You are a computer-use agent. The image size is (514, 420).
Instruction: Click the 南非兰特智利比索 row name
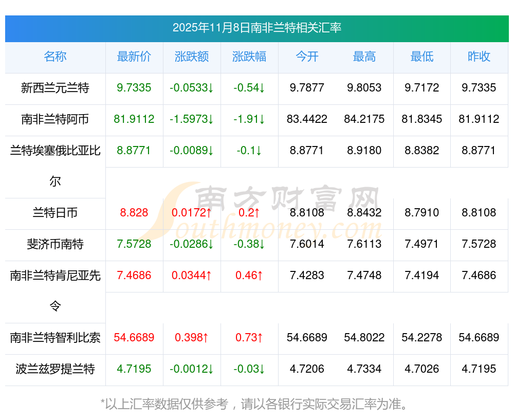pos(55,338)
